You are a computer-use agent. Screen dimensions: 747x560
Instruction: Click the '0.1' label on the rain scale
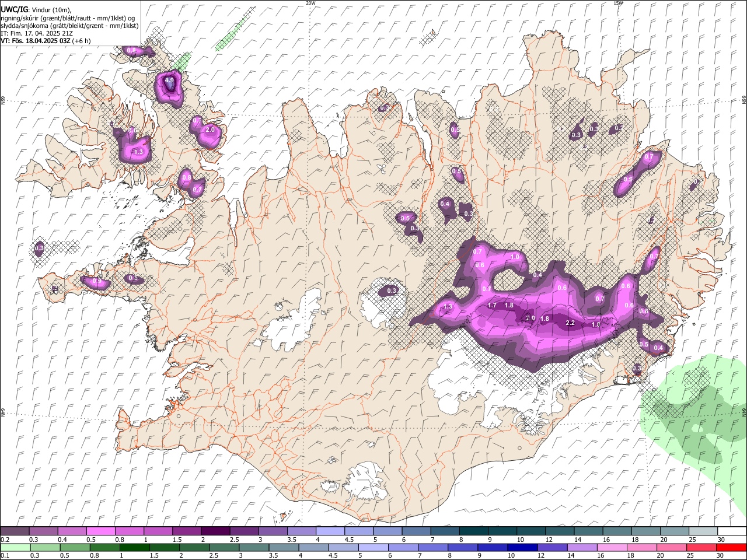click(5, 556)
